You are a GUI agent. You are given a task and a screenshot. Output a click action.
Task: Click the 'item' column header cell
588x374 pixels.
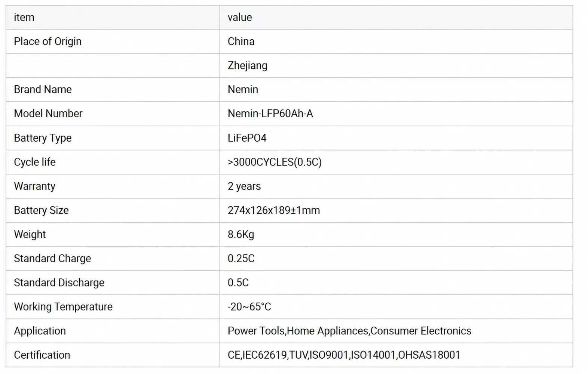point(113,17)
